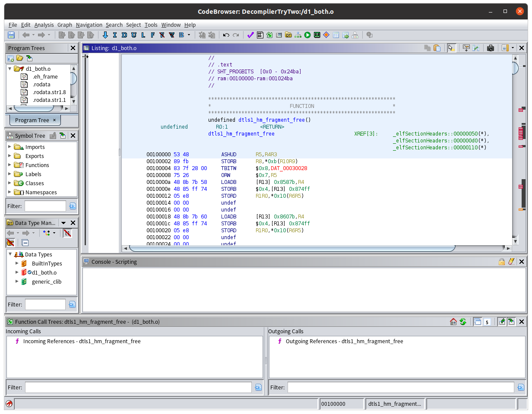Click the eraser icon to clear Console
This screenshot has width=532, height=414.
click(511, 262)
